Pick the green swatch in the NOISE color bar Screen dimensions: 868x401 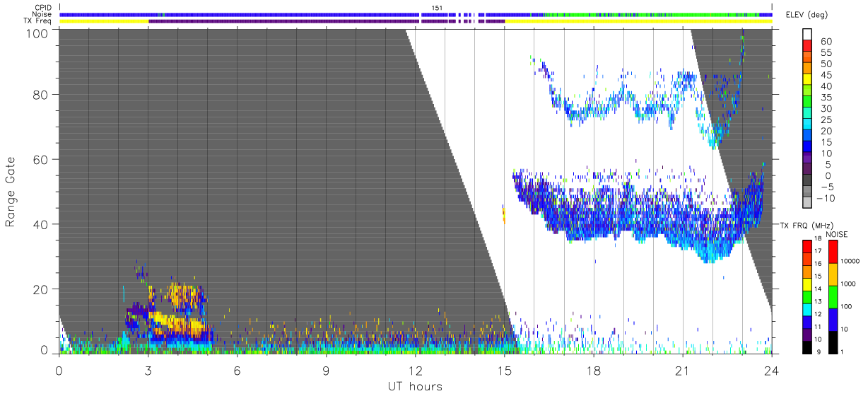(x=833, y=297)
